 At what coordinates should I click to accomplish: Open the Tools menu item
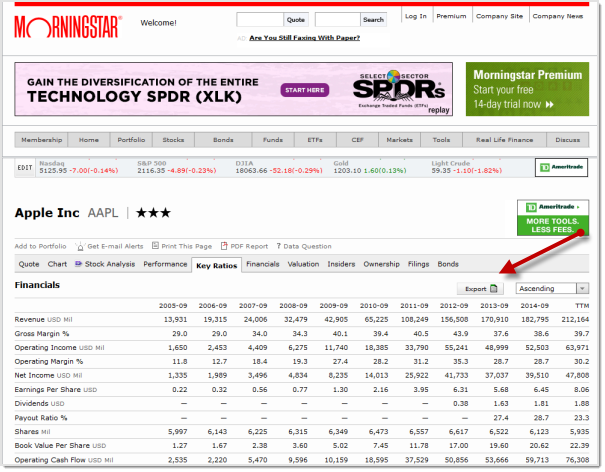point(441,140)
